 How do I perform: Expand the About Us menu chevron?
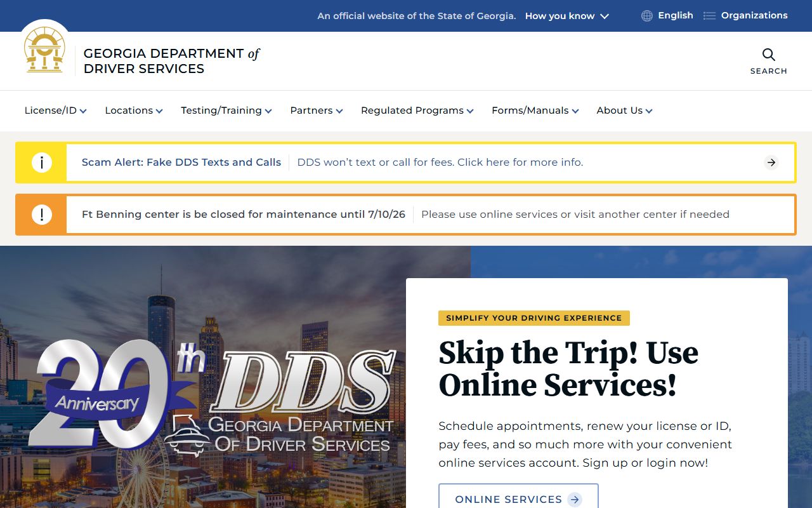[x=649, y=111]
